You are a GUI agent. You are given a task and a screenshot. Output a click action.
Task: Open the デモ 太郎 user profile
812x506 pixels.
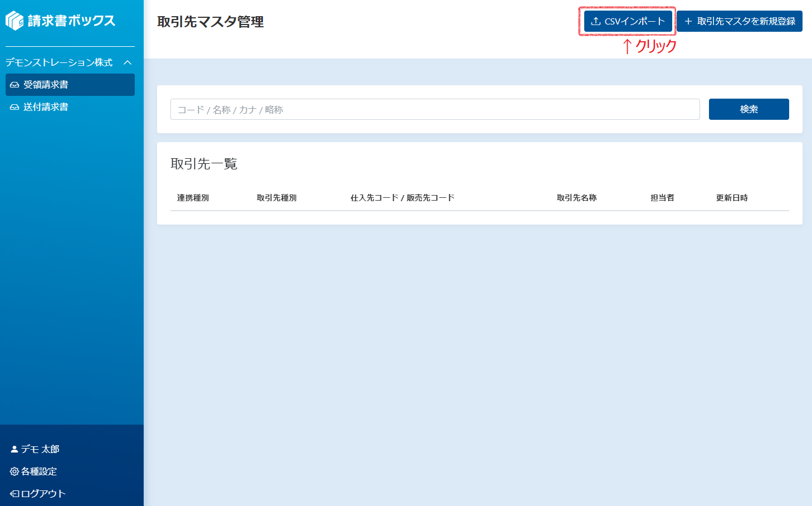pos(35,449)
